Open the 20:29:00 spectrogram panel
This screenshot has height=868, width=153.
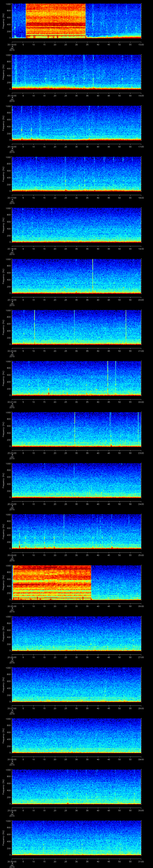(76, 787)
